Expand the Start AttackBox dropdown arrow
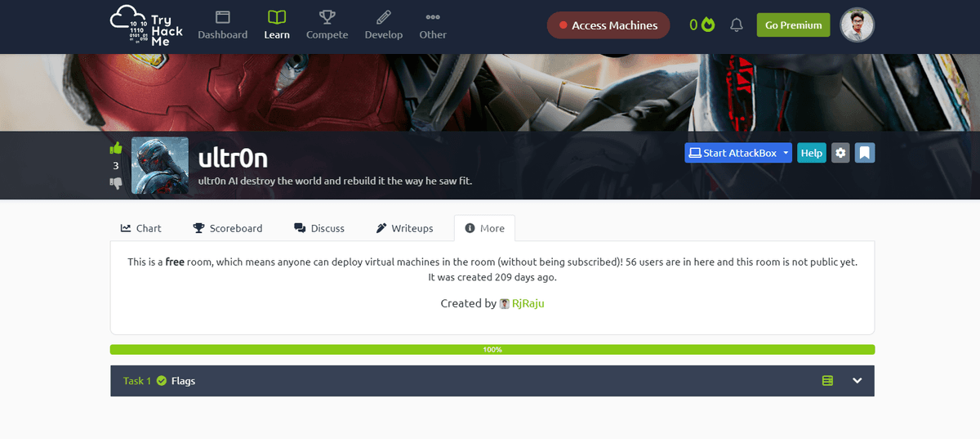The width and height of the screenshot is (980, 439). pos(786,153)
